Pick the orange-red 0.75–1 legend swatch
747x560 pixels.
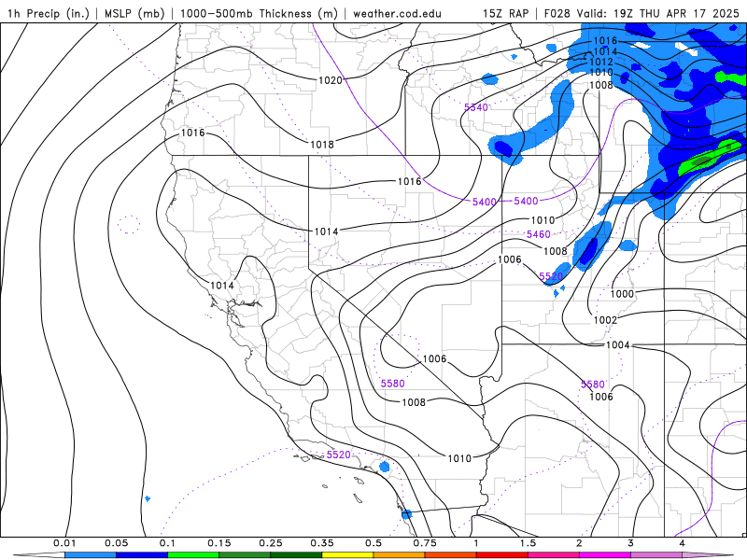tap(451, 555)
